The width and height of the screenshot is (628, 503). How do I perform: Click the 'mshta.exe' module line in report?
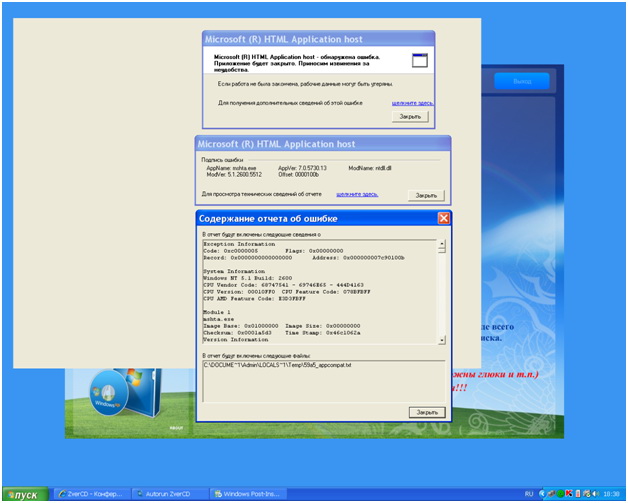pyautogui.click(x=218, y=319)
